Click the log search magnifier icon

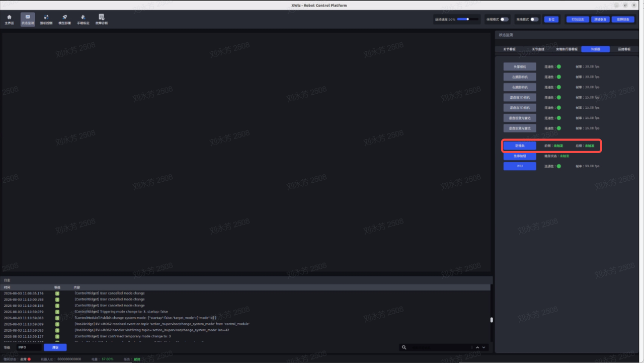404,347
